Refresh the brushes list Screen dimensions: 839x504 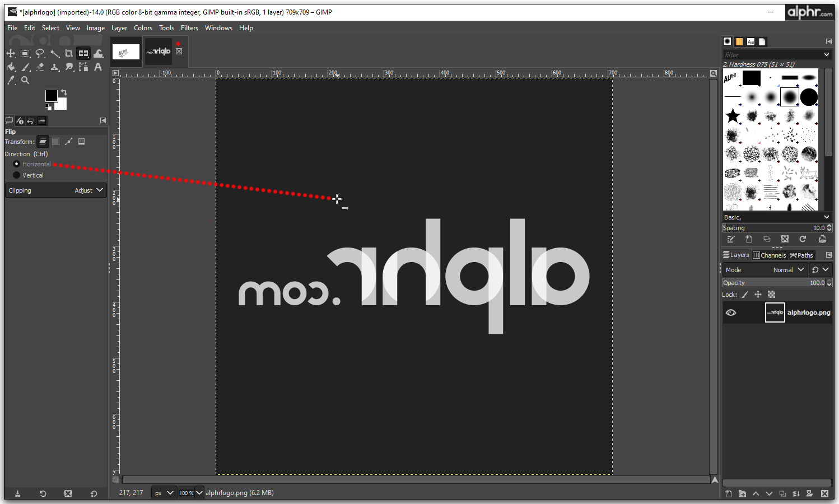[803, 239]
